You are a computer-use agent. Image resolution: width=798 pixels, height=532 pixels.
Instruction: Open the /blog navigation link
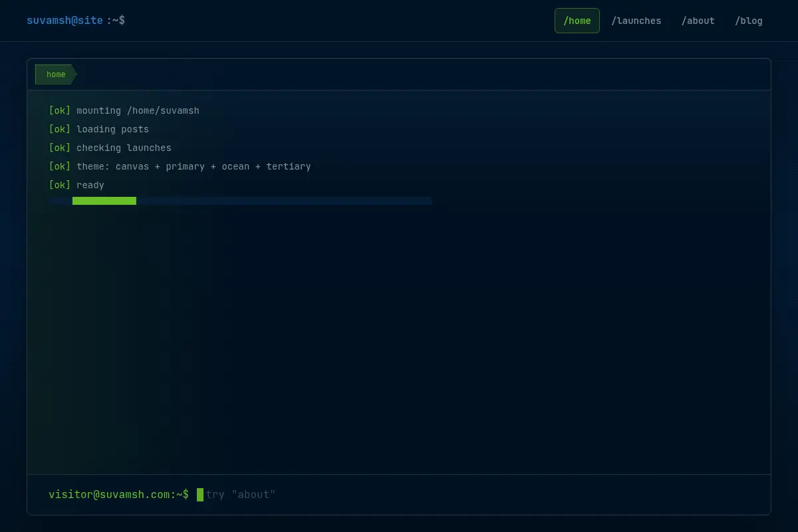[749, 21]
